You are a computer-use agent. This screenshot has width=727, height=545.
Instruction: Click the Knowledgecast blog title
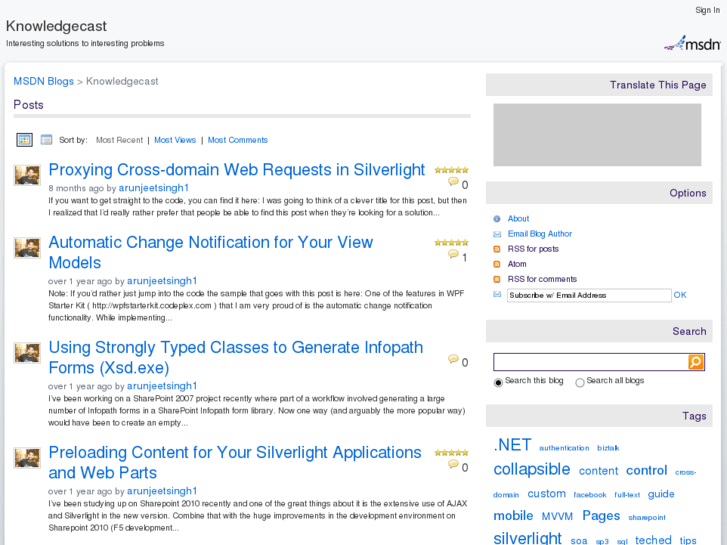(x=56, y=26)
